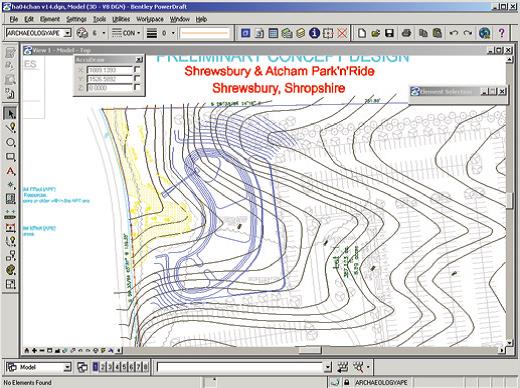Click the Save Design icon
The width and height of the screenshot is (520, 388).
(389, 33)
